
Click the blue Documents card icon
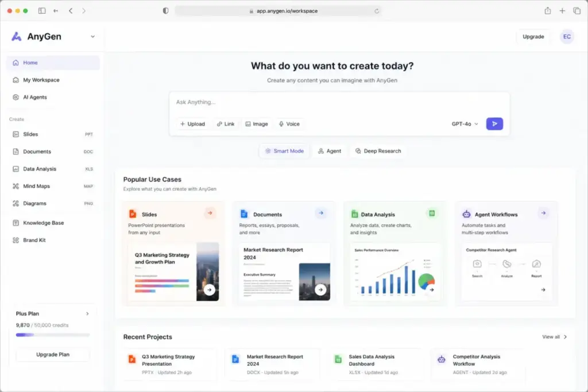point(243,214)
